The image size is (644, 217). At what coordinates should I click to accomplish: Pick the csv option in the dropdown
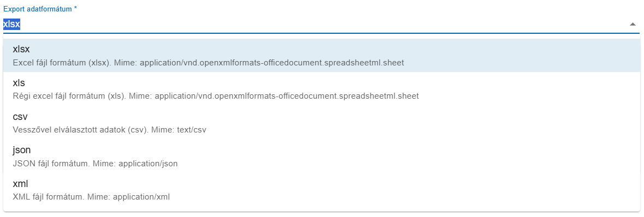[x=322, y=123]
